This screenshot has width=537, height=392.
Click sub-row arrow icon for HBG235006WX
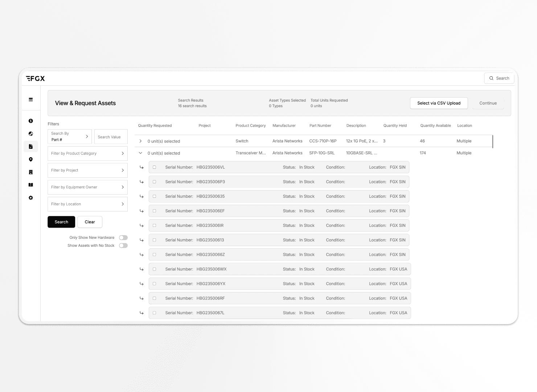coord(142,269)
